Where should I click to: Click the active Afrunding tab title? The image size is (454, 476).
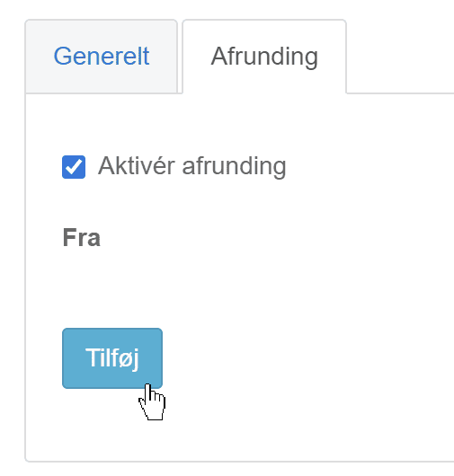[x=264, y=57]
